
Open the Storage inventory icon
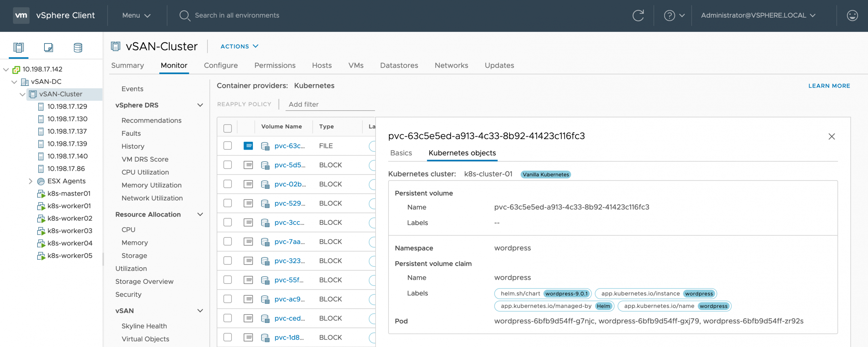pyautogui.click(x=78, y=48)
